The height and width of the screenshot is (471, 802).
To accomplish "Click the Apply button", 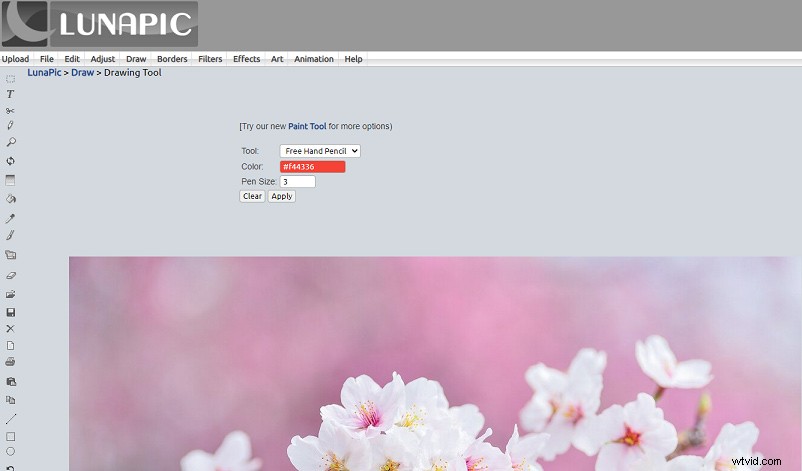I will (281, 196).
